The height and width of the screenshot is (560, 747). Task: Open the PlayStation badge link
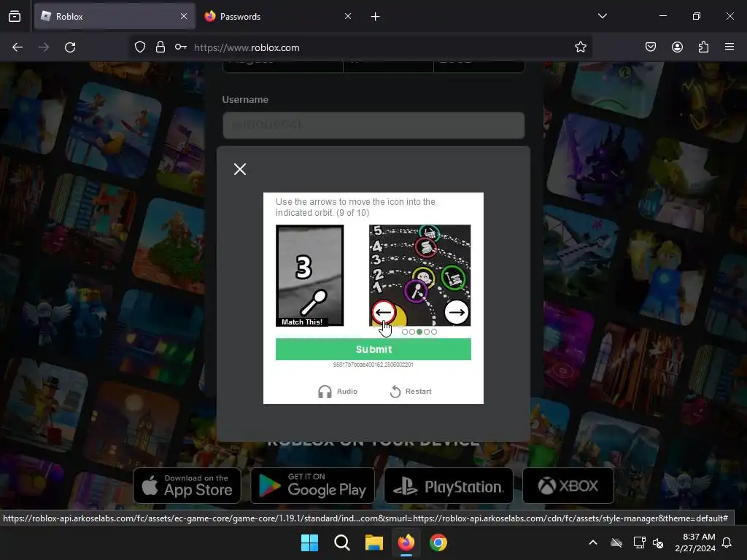click(x=449, y=486)
